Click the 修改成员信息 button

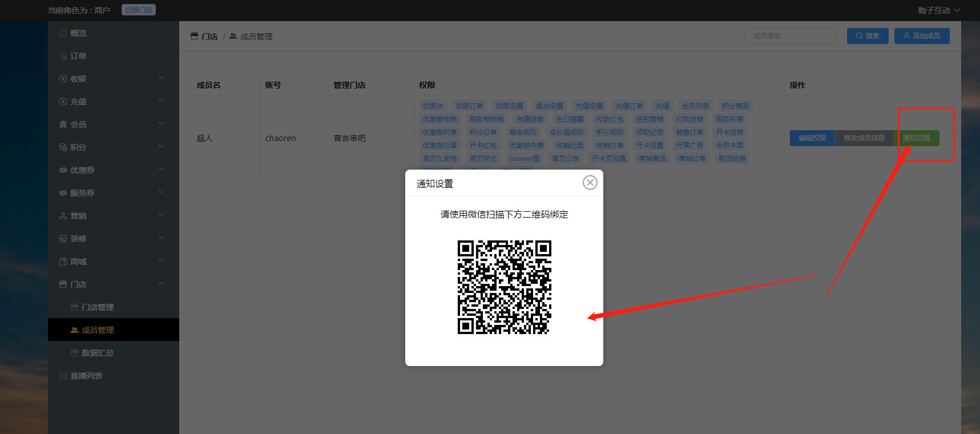(864, 138)
